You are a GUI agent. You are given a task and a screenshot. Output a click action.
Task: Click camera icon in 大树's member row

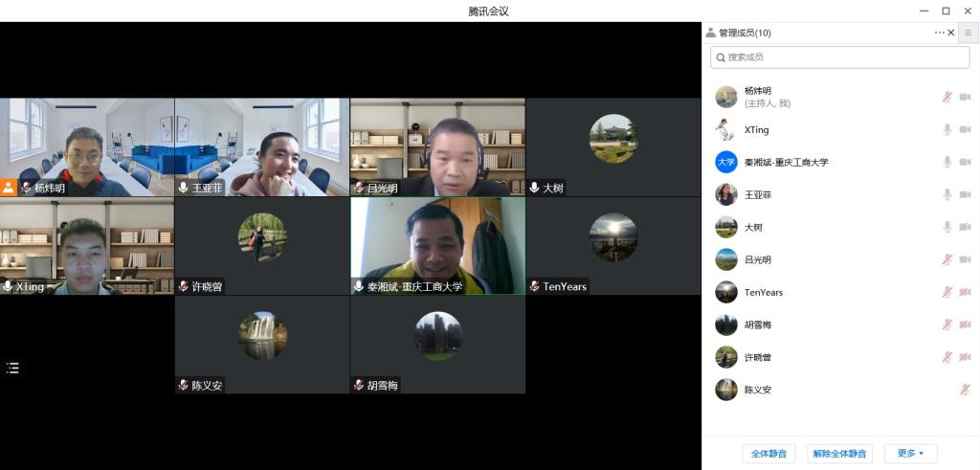[x=965, y=227]
